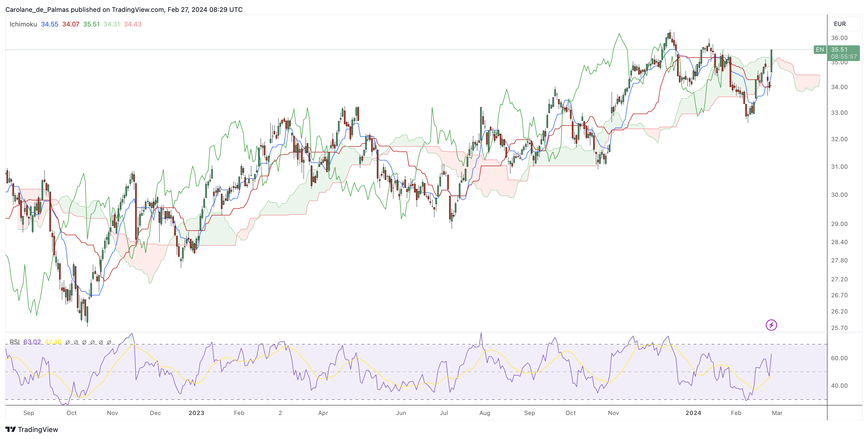Click the Dec label on time axis
The height and width of the screenshot is (439, 868).
155,413
